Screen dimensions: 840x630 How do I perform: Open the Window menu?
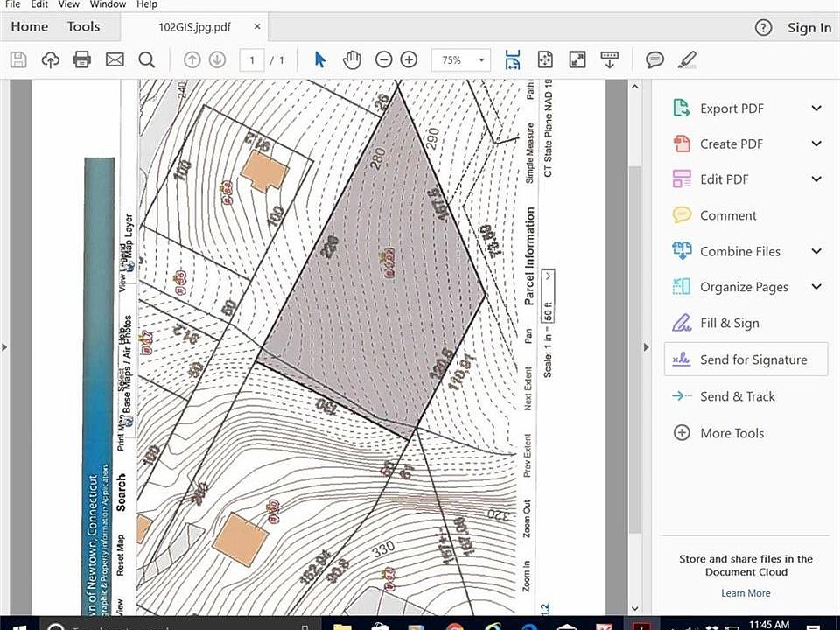pyautogui.click(x=108, y=4)
